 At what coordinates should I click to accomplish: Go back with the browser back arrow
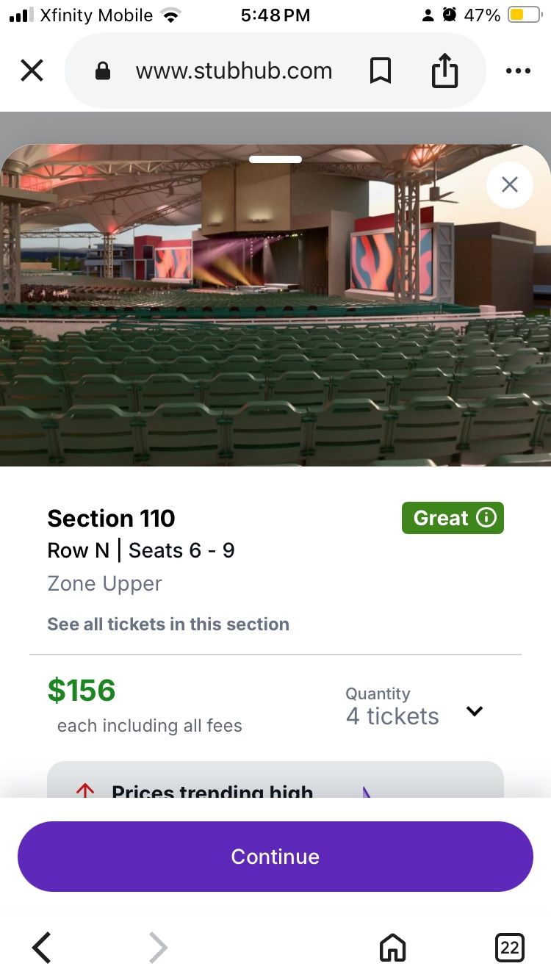click(x=42, y=948)
